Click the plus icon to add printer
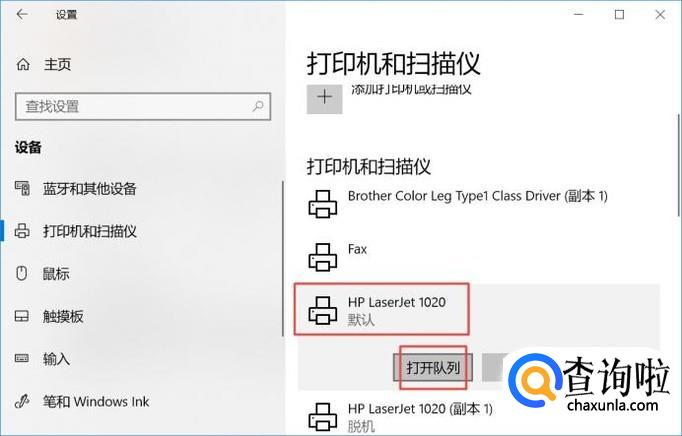682x436 pixels. pos(324,97)
